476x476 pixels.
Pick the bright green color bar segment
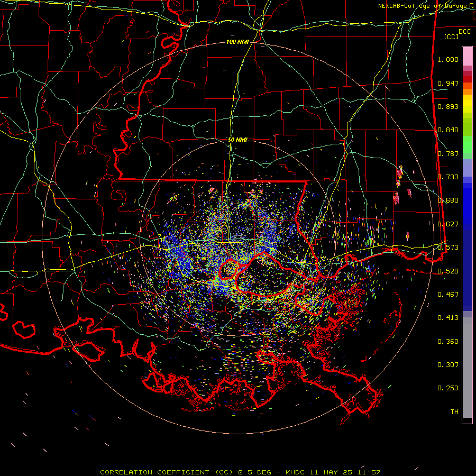(467, 144)
